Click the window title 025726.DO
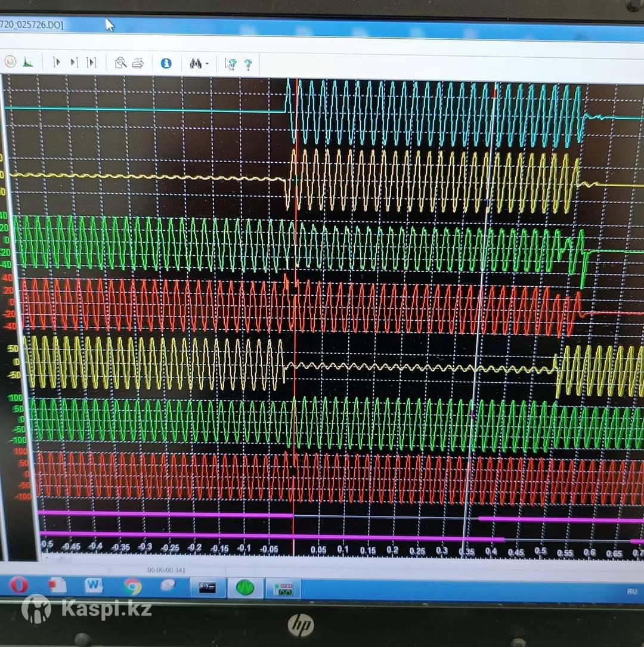 pyautogui.click(x=32, y=24)
